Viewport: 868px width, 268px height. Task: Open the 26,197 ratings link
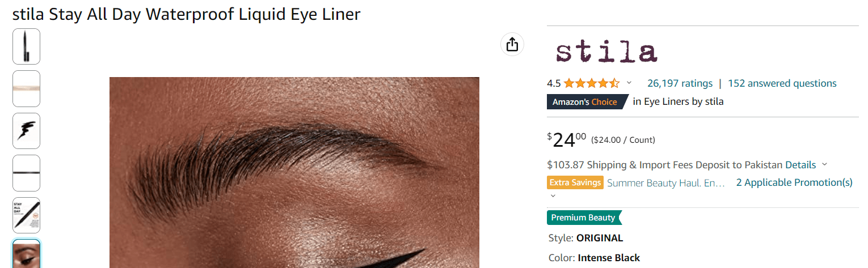tap(680, 83)
